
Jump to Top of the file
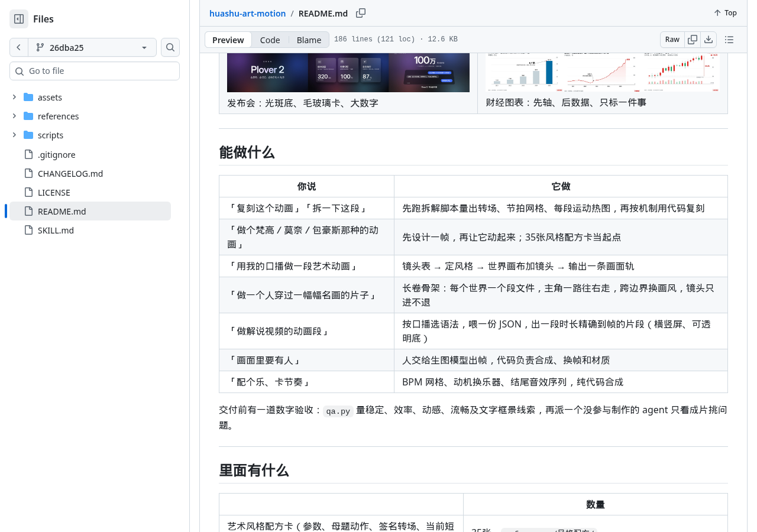[x=725, y=13]
